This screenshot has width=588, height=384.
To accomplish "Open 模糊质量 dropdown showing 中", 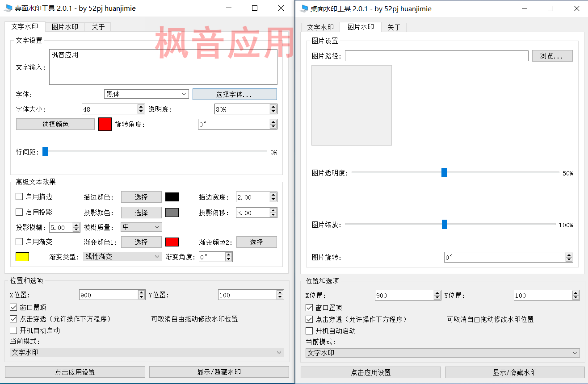I will coord(142,227).
